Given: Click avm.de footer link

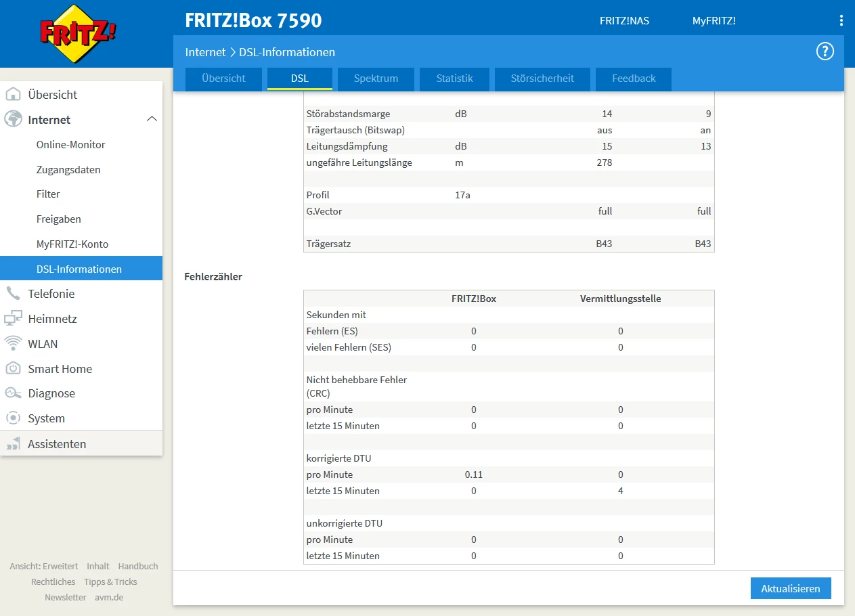Looking at the screenshot, I should [x=109, y=597].
